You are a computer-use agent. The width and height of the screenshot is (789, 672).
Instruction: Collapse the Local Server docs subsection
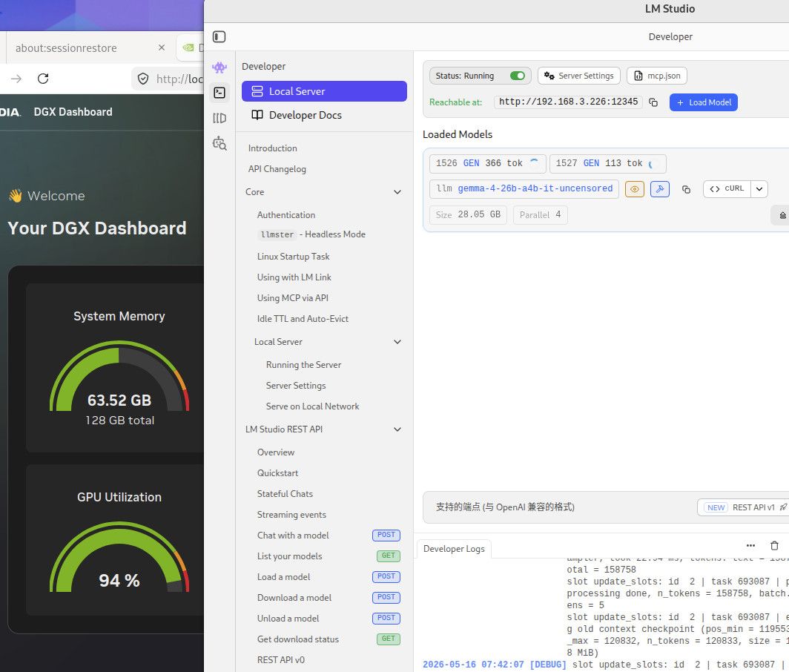(x=397, y=342)
